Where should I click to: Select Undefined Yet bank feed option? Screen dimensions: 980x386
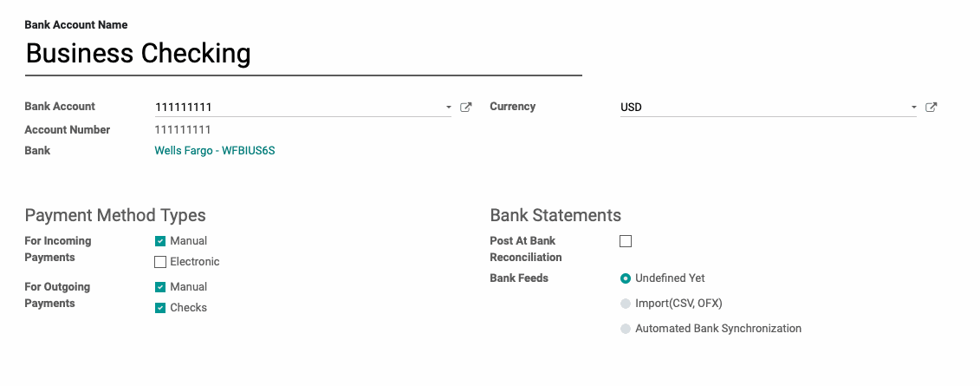point(626,278)
